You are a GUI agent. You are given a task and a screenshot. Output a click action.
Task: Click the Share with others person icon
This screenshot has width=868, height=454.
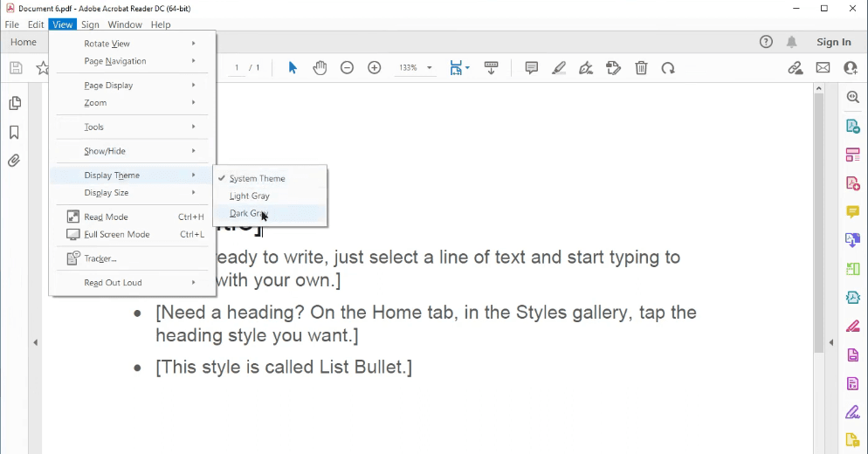click(x=851, y=68)
